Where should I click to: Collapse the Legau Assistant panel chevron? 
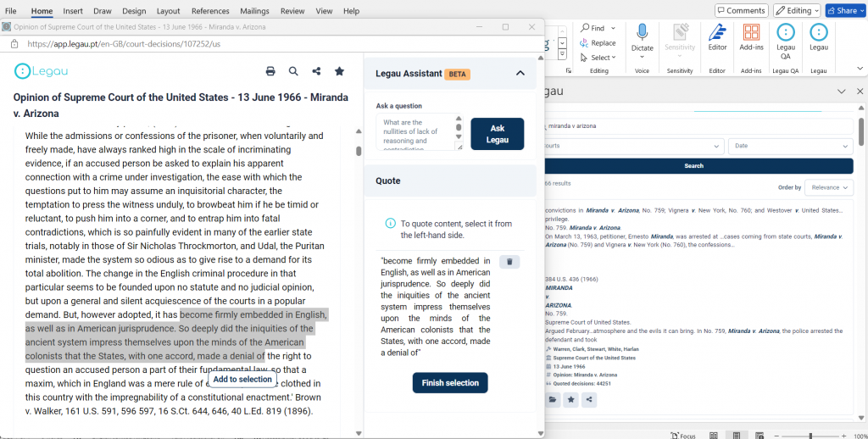520,73
